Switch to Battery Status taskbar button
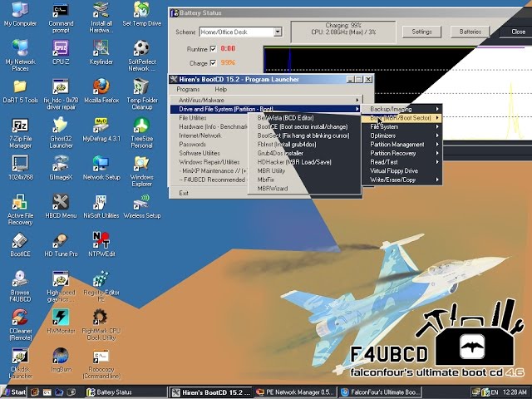The image size is (532, 399). [125, 392]
